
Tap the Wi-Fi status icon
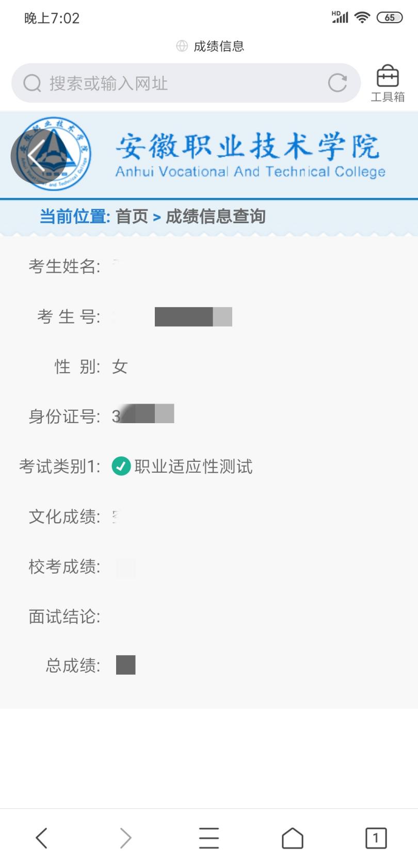click(363, 18)
